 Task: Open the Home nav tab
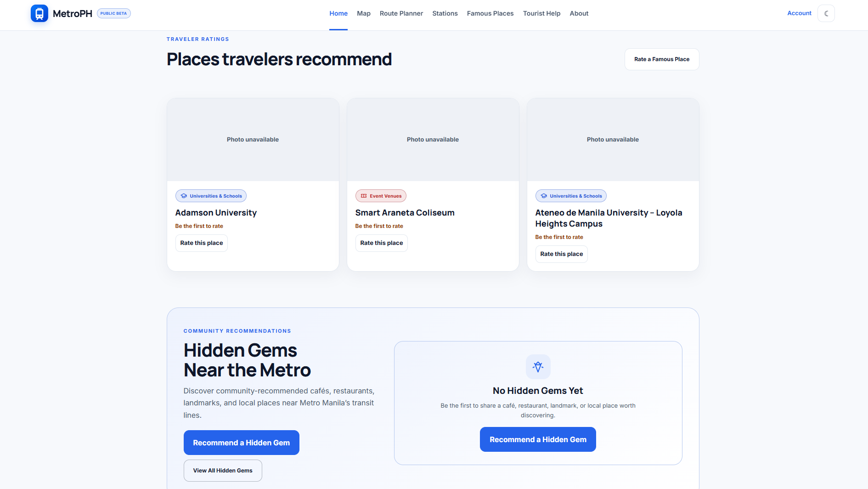(338, 13)
